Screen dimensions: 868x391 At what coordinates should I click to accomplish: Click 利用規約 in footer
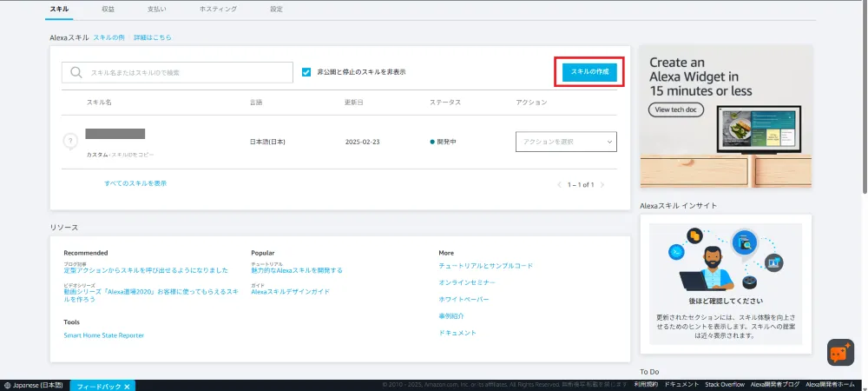(x=646, y=384)
